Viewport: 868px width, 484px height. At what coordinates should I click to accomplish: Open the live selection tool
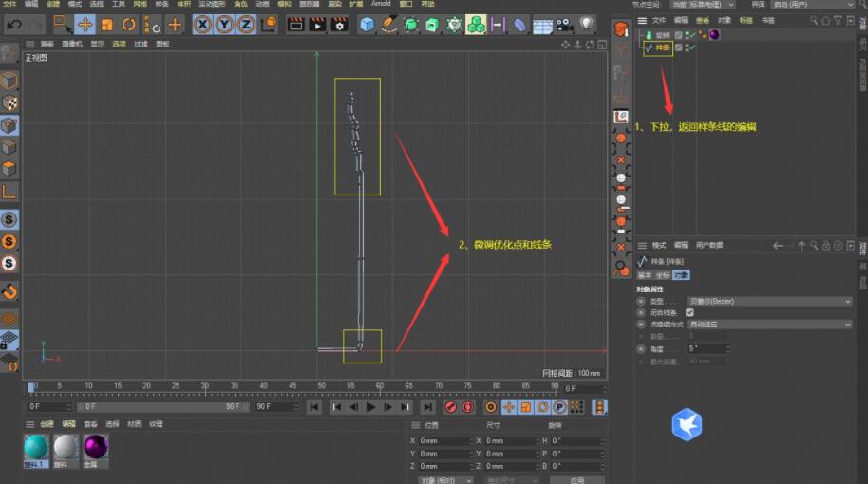62,25
